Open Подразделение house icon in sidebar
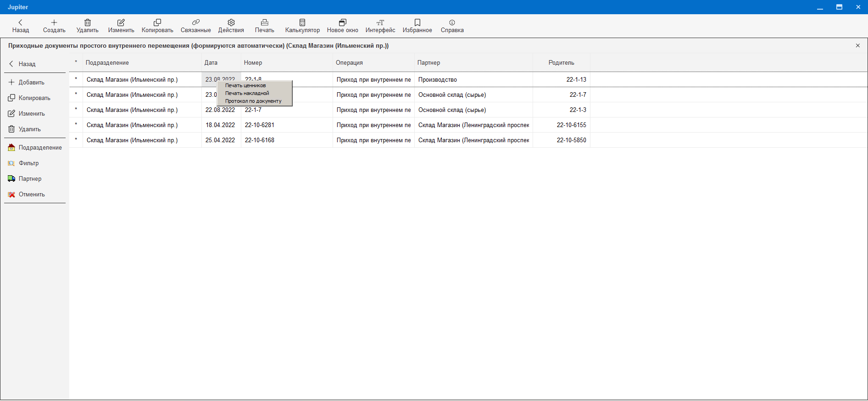The width and height of the screenshot is (868, 401). tap(11, 148)
